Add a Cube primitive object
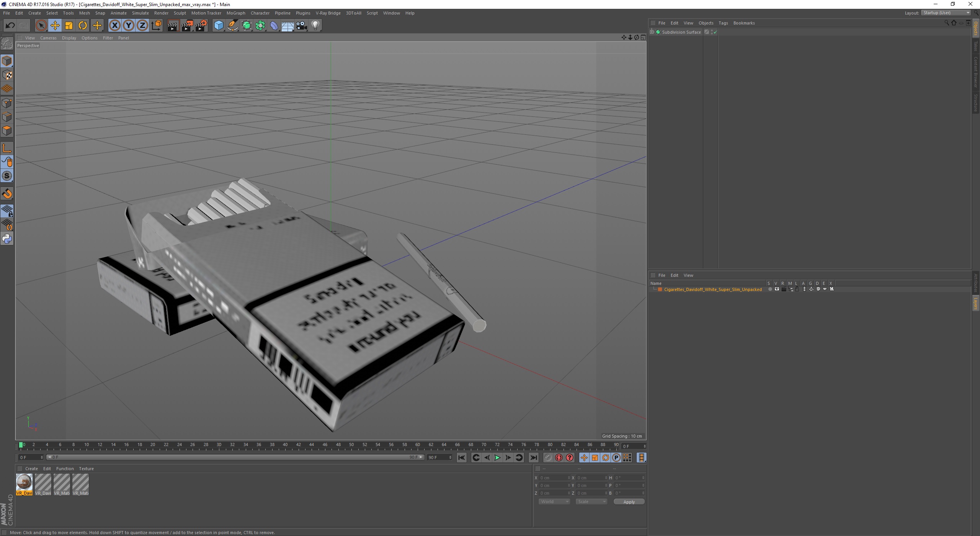Screen dimensions: 980x536 pos(219,26)
